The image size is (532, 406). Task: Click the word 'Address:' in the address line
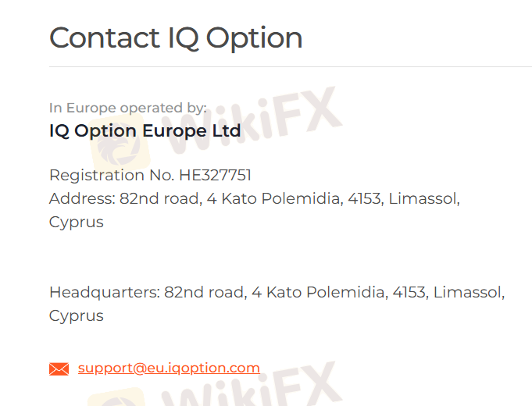83,198
